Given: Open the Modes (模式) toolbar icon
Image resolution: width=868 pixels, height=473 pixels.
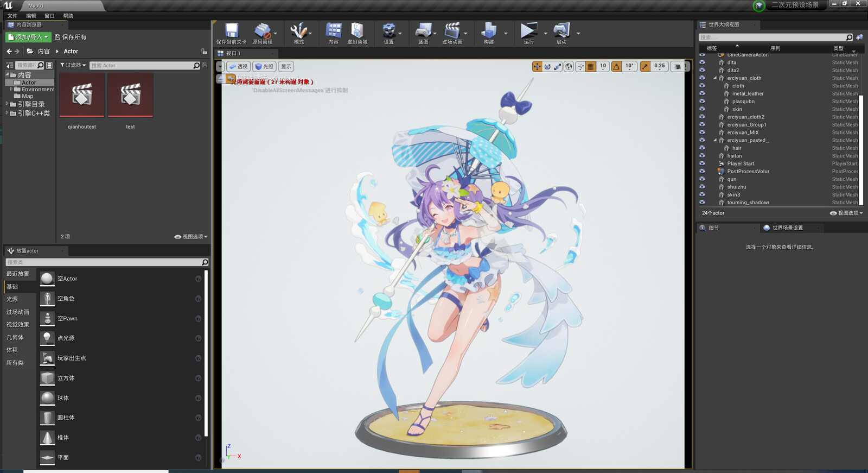Looking at the screenshot, I should (298, 33).
